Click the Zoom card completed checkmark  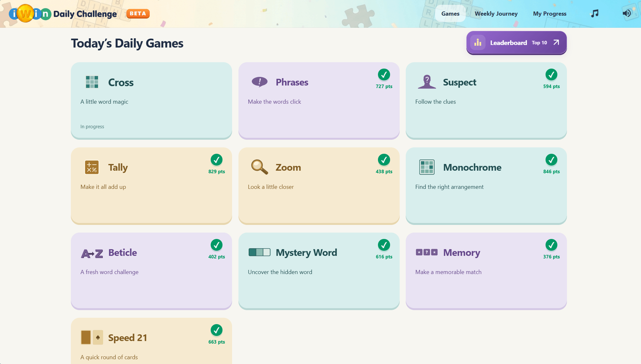[x=384, y=160]
